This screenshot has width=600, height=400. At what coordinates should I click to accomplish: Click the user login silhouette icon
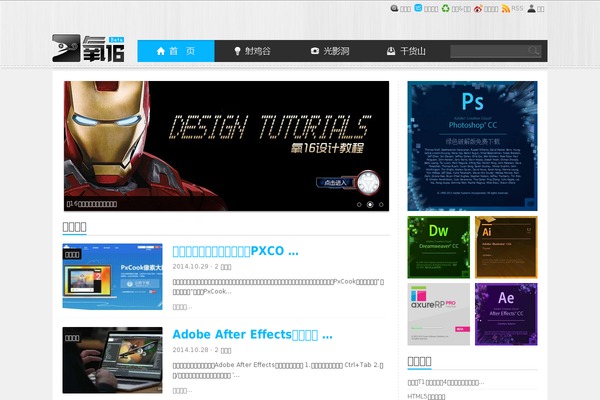(532, 8)
